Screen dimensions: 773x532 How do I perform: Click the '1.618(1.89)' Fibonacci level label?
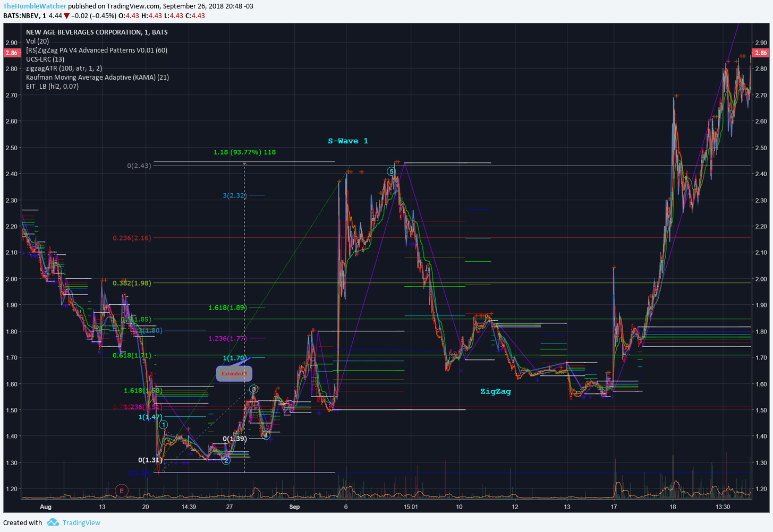[x=227, y=307]
